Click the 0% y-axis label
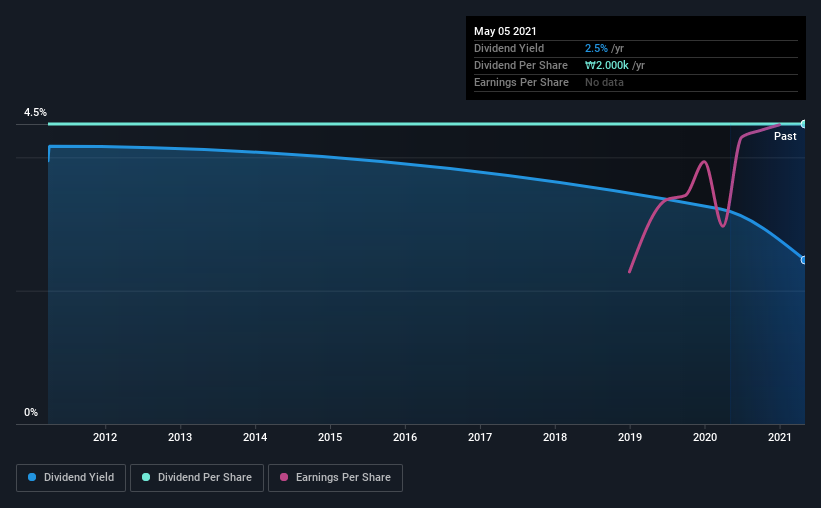This screenshot has width=821, height=508. point(31,412)
